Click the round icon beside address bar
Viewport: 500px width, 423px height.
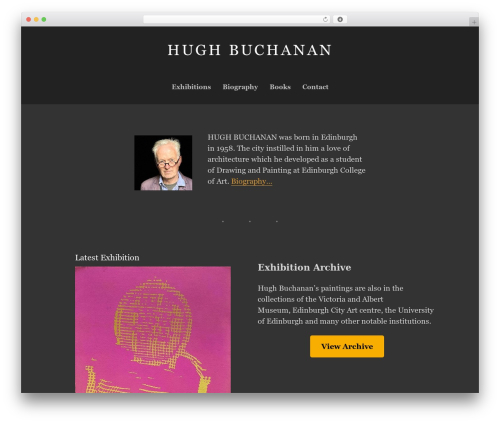pos(340,19)
